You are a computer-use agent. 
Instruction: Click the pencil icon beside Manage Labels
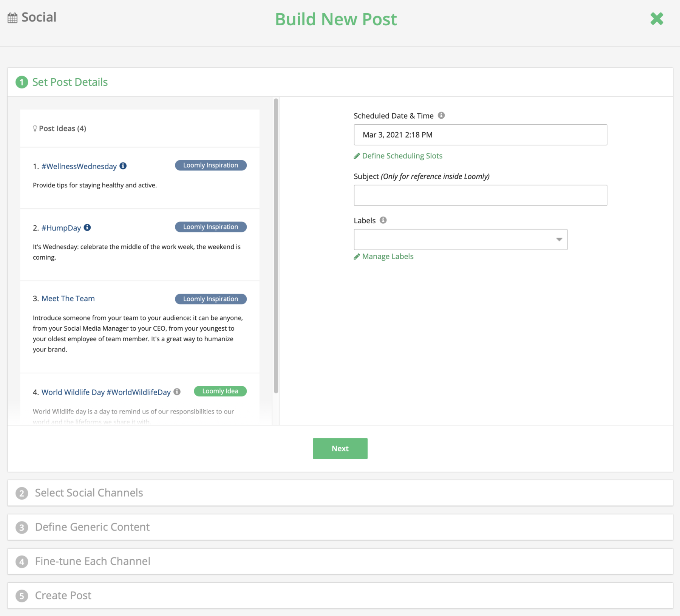[x=356, y=256]
